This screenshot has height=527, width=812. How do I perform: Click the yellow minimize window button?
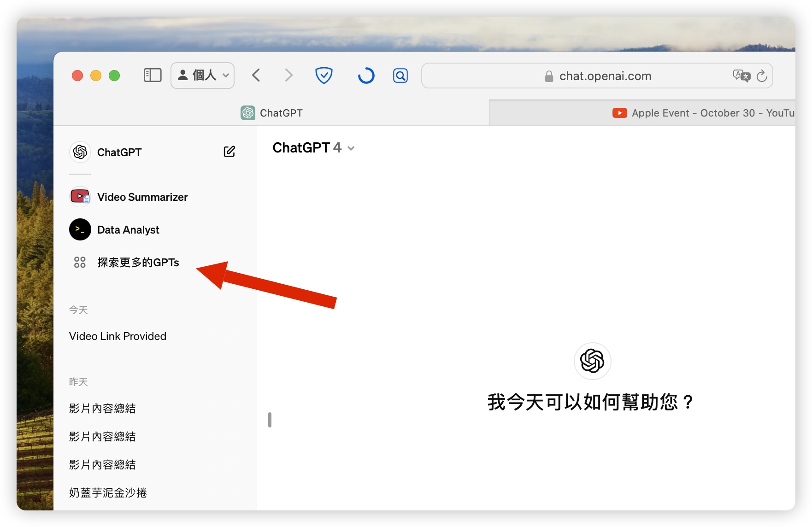tap(96, 76)
